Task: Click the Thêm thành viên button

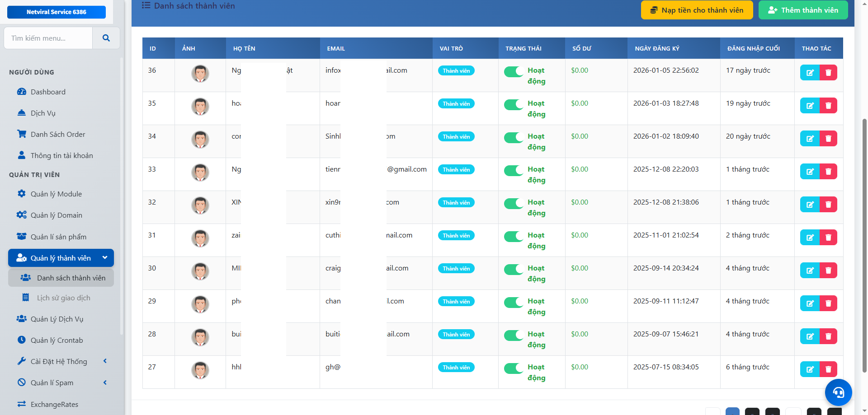Action: pos(803,10)
